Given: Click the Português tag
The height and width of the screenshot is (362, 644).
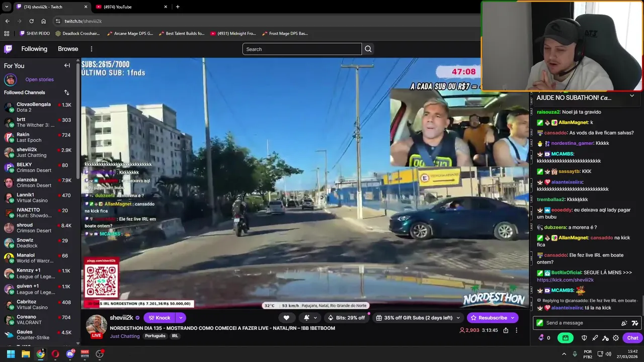Looking at the screenshot, I should 155,336.
